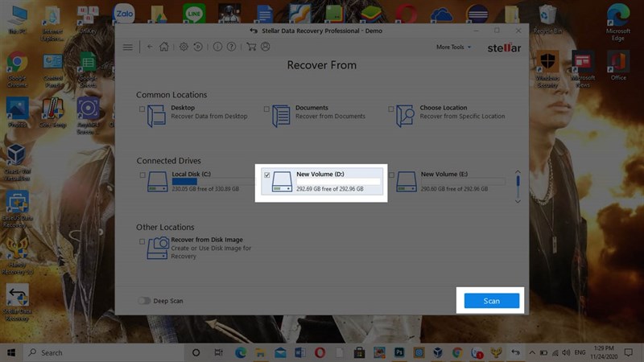Viewport: 644px width, 362px height.
Task: Open Photoshop from the taskbar
Action: tap(398, 352)
